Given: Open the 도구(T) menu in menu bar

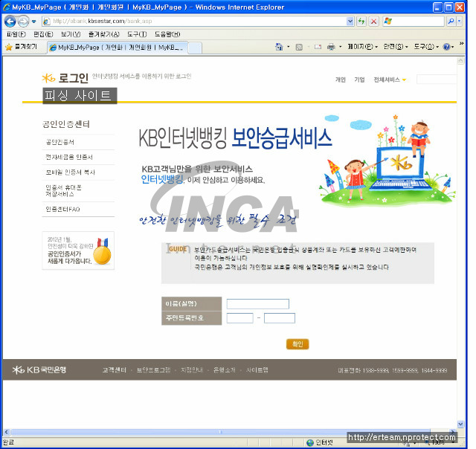Looking at the screenshot, I should pyautogui.click(x=137, y=34).
